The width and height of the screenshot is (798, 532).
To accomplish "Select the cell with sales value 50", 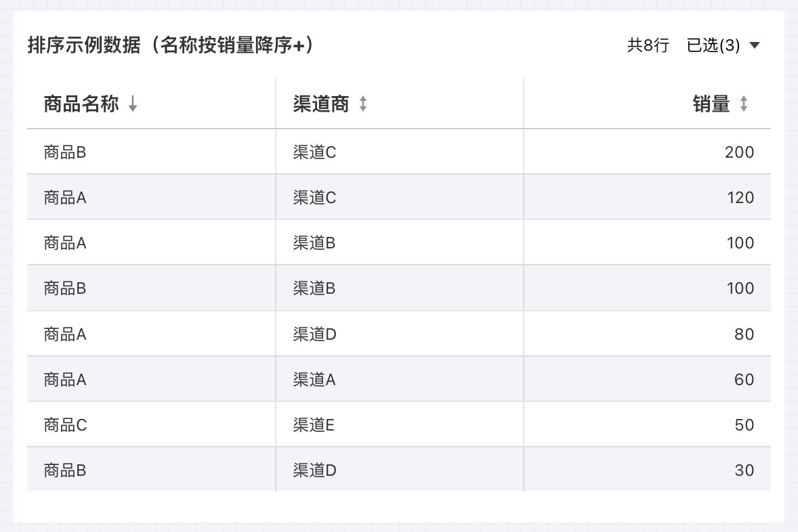I will (744, 425).
